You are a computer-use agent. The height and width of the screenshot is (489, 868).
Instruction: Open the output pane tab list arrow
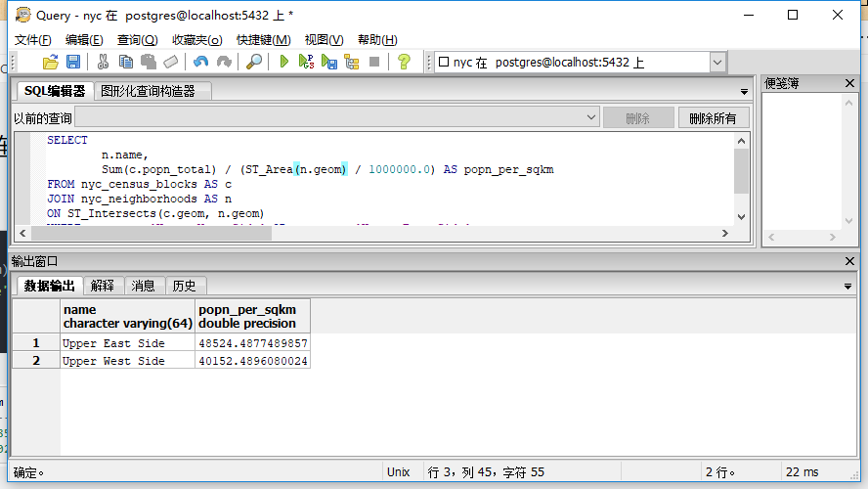click(x=847, y=287)
